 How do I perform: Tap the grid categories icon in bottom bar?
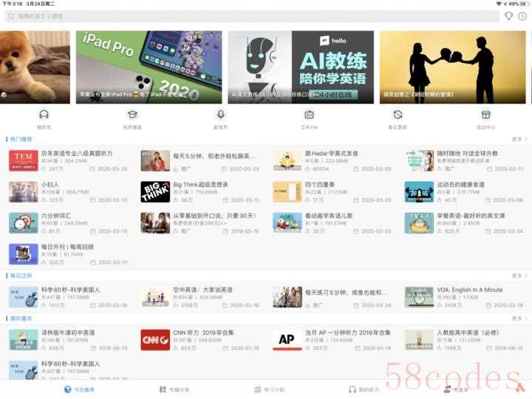coord(163,389)
